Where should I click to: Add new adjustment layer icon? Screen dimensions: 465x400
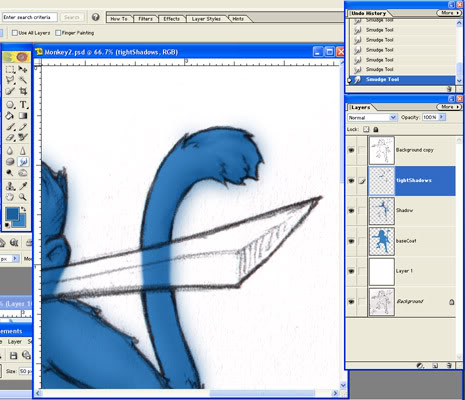coord(420,366)
